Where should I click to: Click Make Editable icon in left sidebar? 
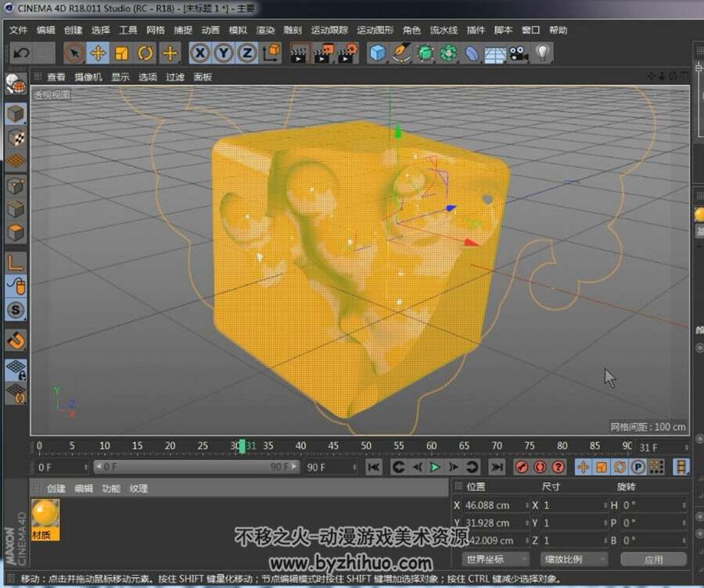(16, 84)
